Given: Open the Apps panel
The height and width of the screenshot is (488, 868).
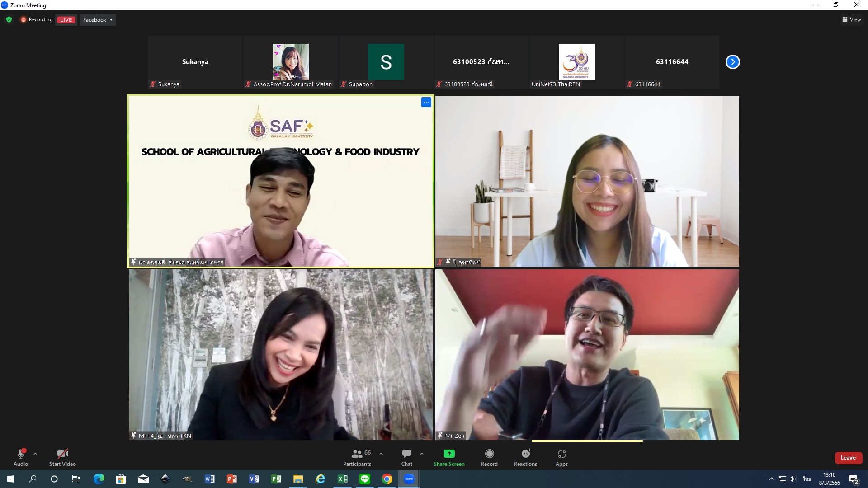Looking at the screenshot, I should (x=561, y=457).
